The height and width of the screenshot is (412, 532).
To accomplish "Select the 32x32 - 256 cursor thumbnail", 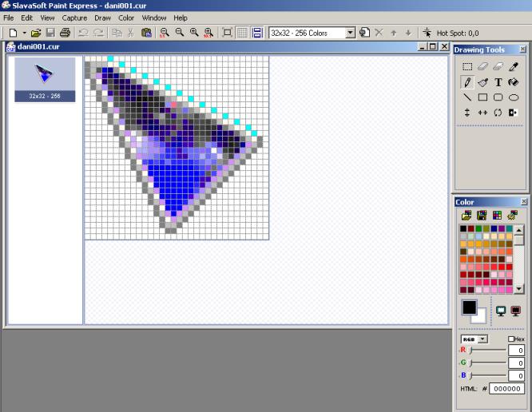I will pyautogui.click(x=45, y=80).
